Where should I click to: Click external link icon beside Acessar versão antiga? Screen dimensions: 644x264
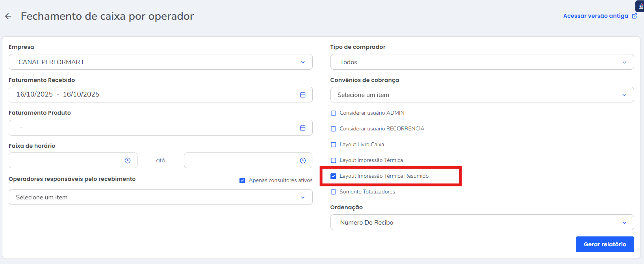point(635,16)
